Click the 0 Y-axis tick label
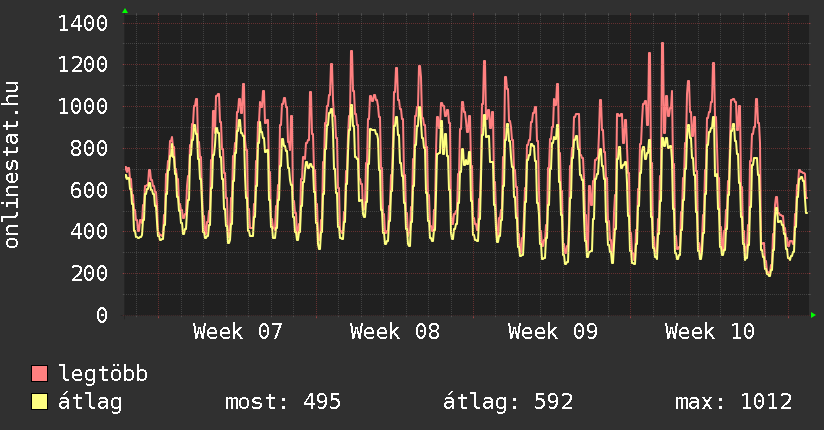 (102, 315)
